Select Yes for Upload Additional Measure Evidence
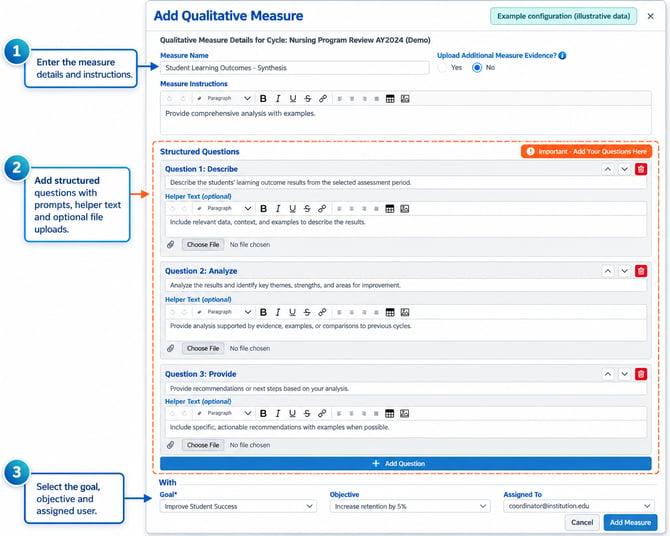 point(443,68)
